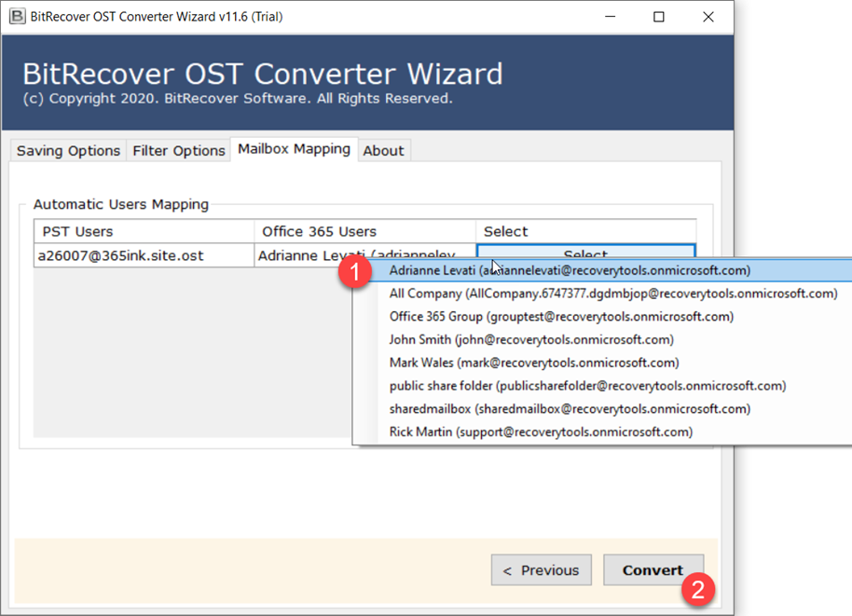Close the OST Converter Wizard window
This screenshot has height=616, width=852.
[708, 17]
